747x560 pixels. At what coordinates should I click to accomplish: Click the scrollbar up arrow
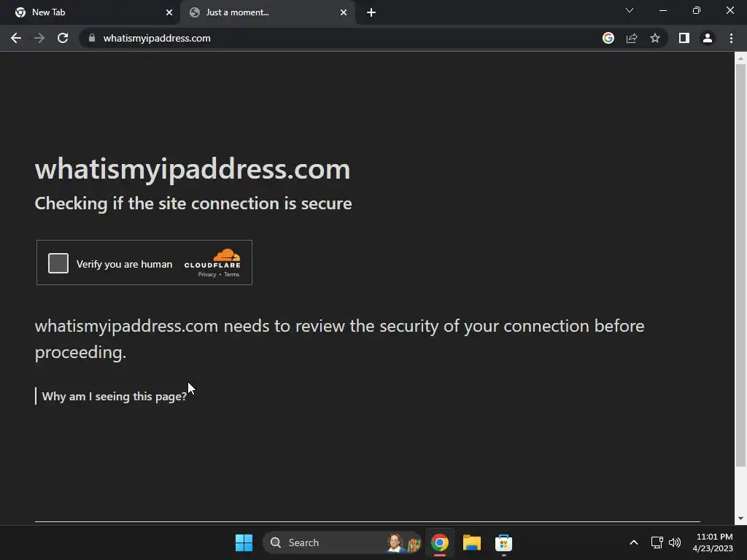(x=740, y=58)
